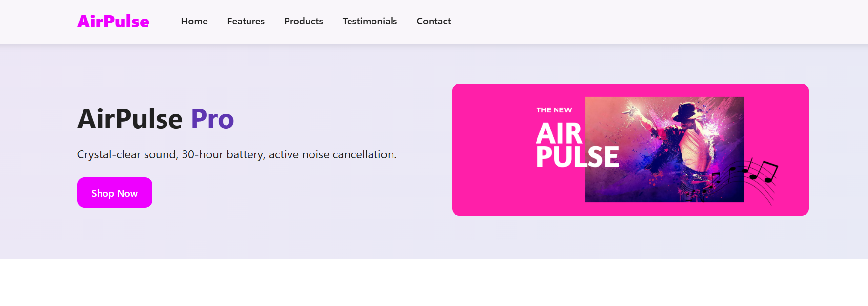Click the crystal-clear sound tagline text
Screen dimensions: 868x306
point(237,154)
